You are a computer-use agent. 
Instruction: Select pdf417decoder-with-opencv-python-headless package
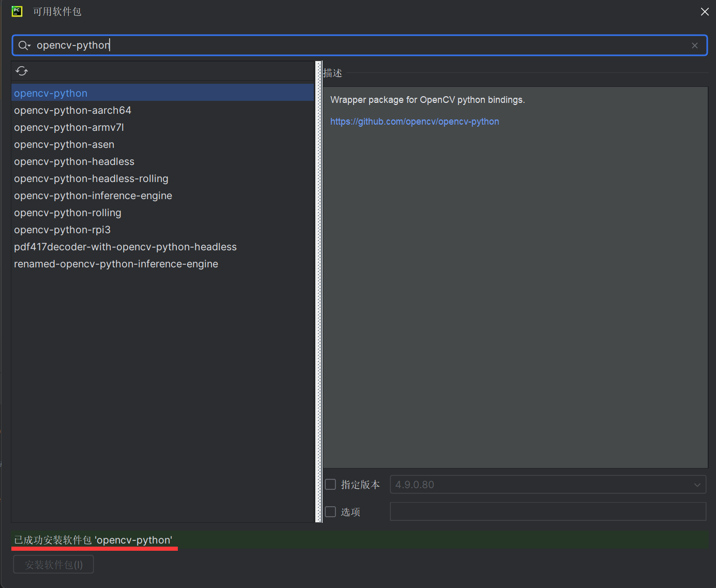[125, 247]
